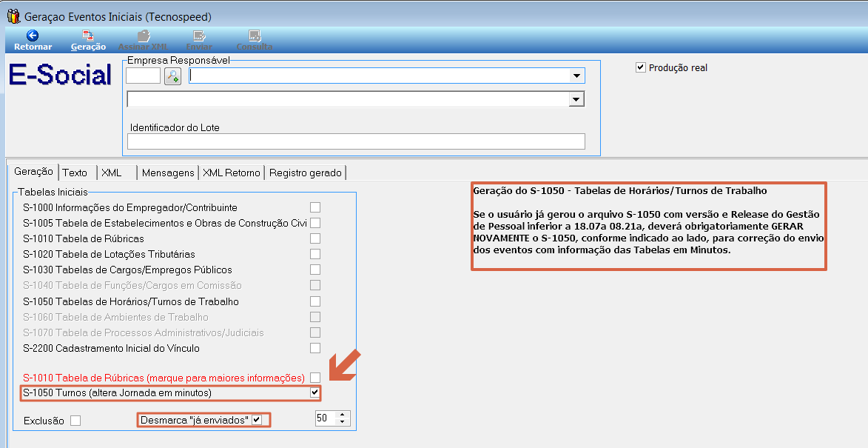Click the Retornar back arrow icon
Viewport: 868px width, 448px height.
pyautogui.click(x=33, y=36)
